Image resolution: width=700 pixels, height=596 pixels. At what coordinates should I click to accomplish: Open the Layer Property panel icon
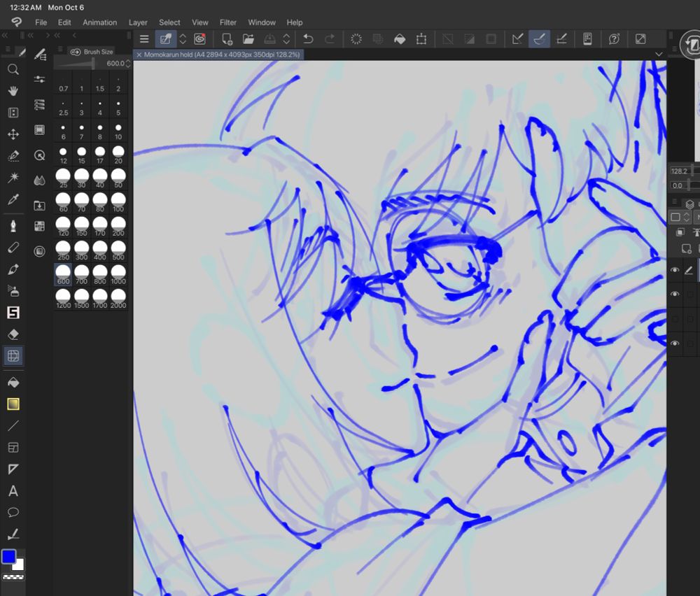40,105
